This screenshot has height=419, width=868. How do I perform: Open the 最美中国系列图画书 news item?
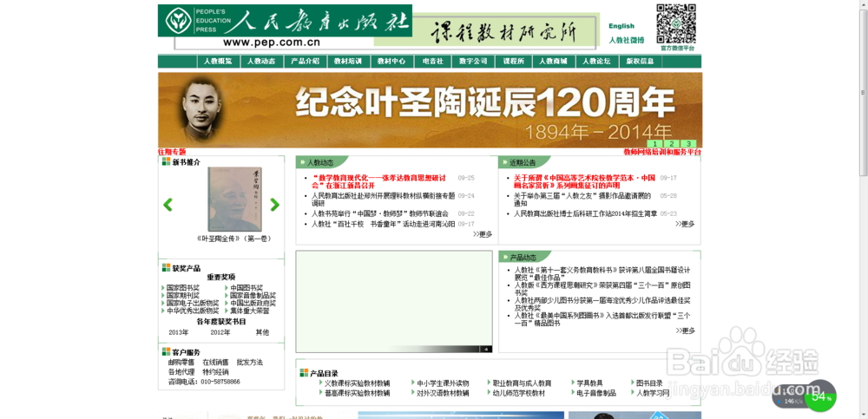(x=602, y=319)
